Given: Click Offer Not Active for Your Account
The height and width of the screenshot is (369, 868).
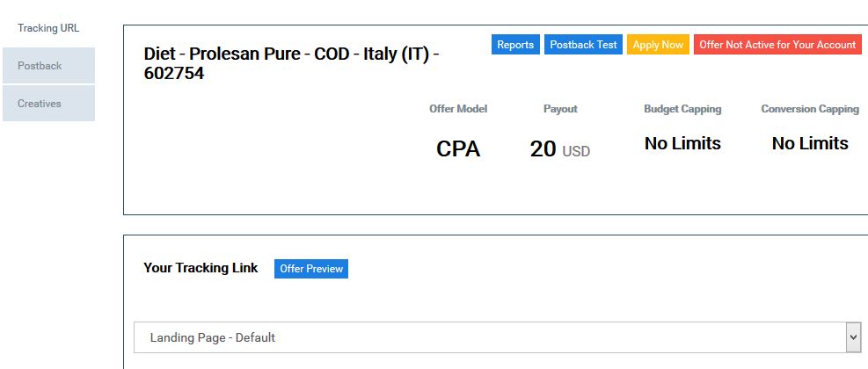Looking at the screenshot, I should (x=777, y=45).
